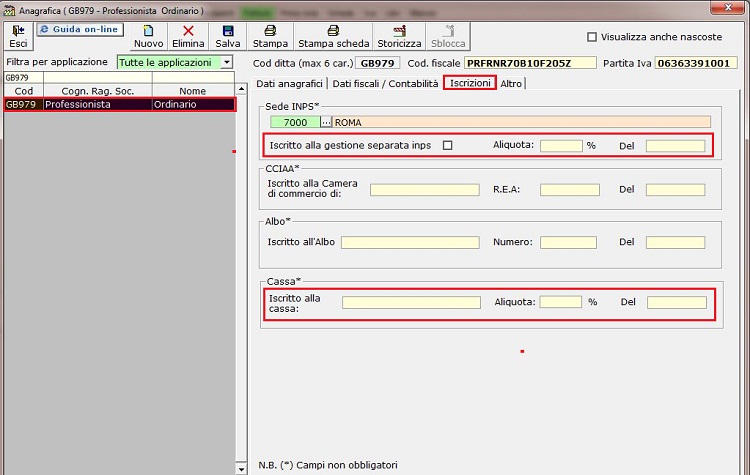Viewport: 750px width, 475px height.
Task: Select the Iscrizioni tab
Action: (470, 83)
